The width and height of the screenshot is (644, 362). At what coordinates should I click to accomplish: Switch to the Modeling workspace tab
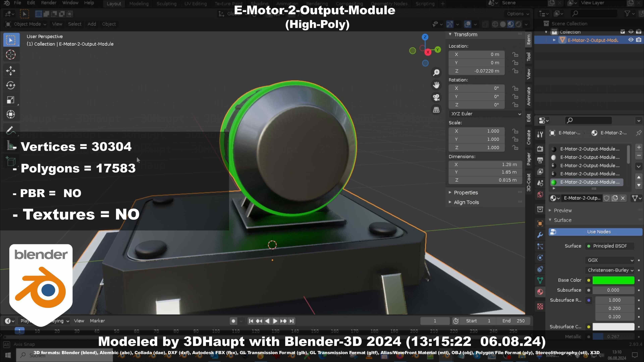pos(139,4)
